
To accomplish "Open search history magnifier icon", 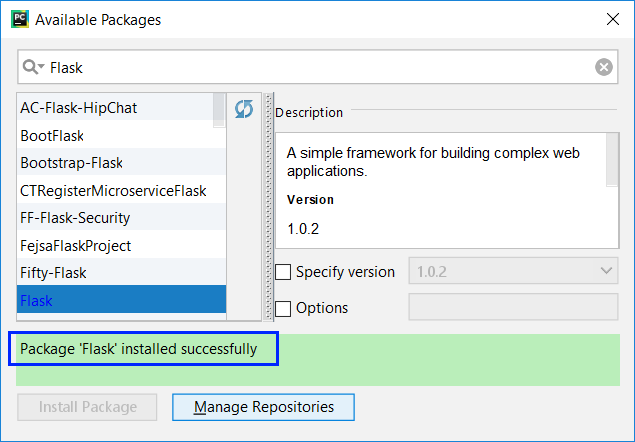I will click(x=34, y=68).
